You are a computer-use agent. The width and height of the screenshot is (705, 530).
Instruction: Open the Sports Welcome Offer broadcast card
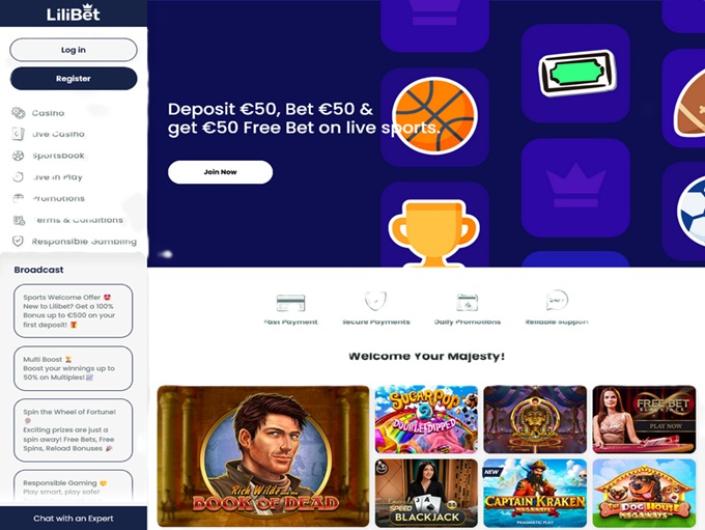click(73, 311)
